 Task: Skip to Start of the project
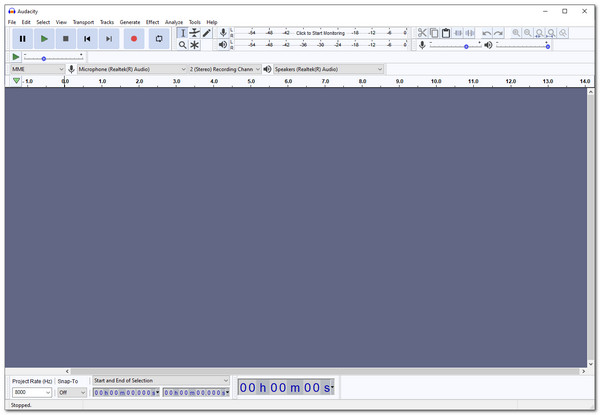point(87,39)
